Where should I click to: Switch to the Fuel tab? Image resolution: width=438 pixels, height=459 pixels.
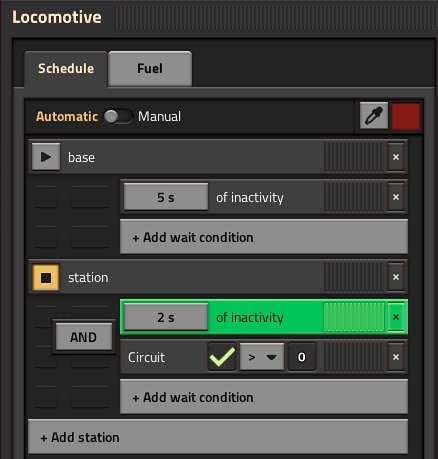tap(150, 69)
